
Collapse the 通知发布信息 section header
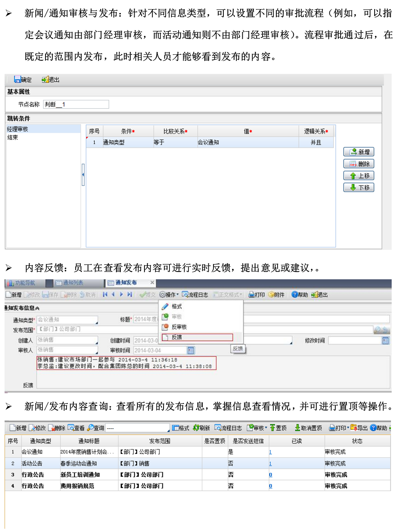tap(37, 308)
